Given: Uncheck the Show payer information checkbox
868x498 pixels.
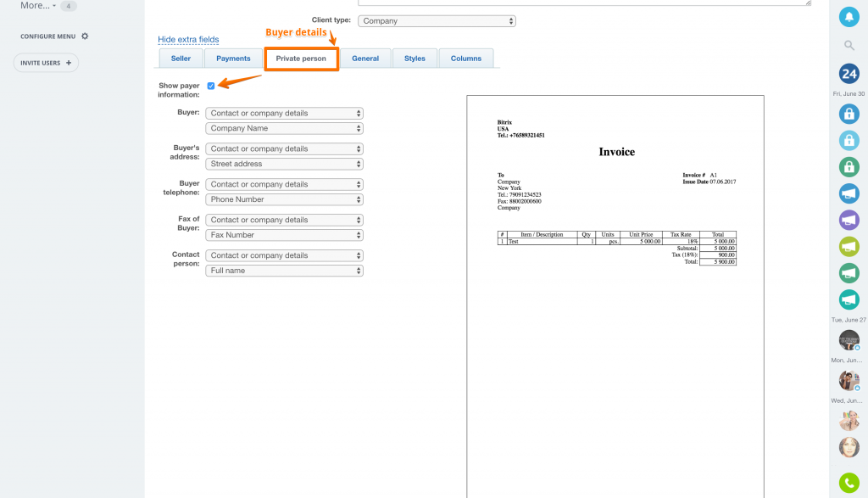Looking at the screenshot, I should 211,86.
